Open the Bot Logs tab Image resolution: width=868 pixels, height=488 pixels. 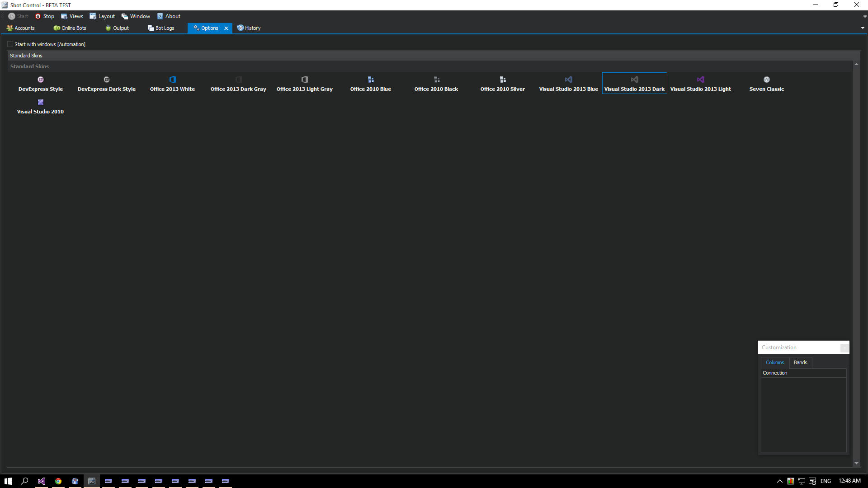tap(161, 28)
